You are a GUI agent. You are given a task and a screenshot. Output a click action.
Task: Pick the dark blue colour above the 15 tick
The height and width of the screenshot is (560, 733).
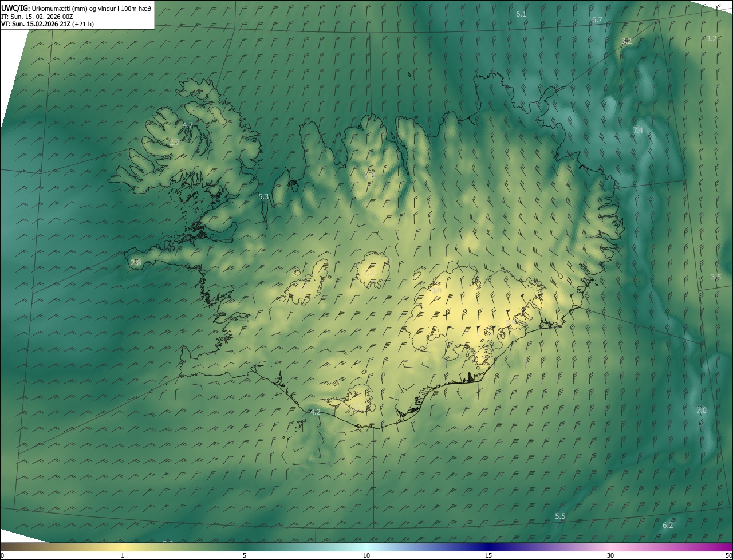(488, 547)
